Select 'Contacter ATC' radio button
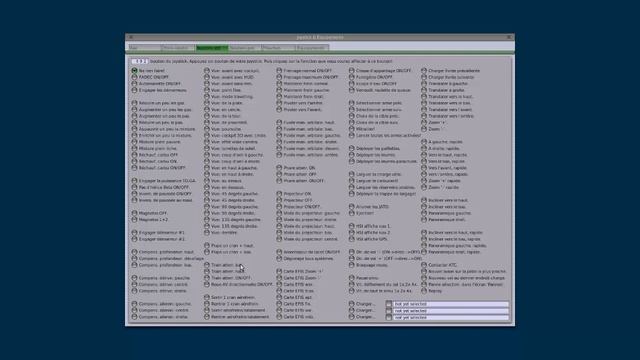 (x=424, y=265)
